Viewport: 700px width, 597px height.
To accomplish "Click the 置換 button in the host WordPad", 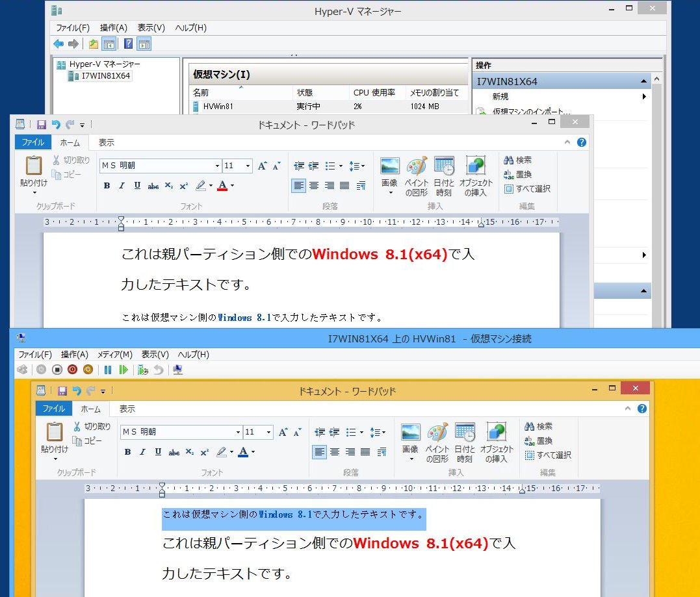I will pyautogui.click(x=518, y=174).
